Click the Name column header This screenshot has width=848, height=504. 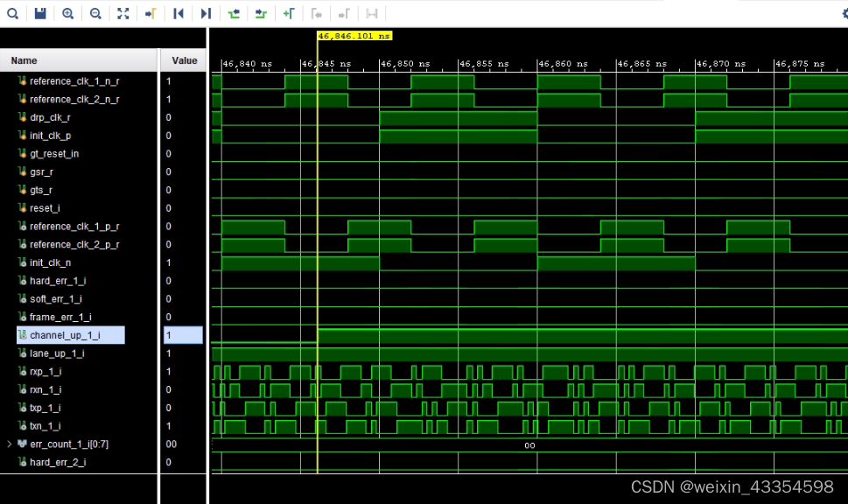click(23, 59)
